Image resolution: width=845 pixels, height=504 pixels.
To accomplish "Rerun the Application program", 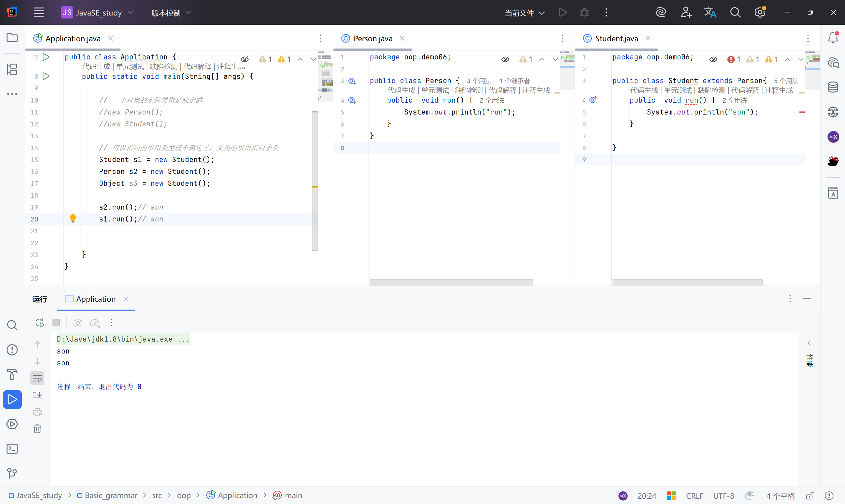I will tap(40, 323).
